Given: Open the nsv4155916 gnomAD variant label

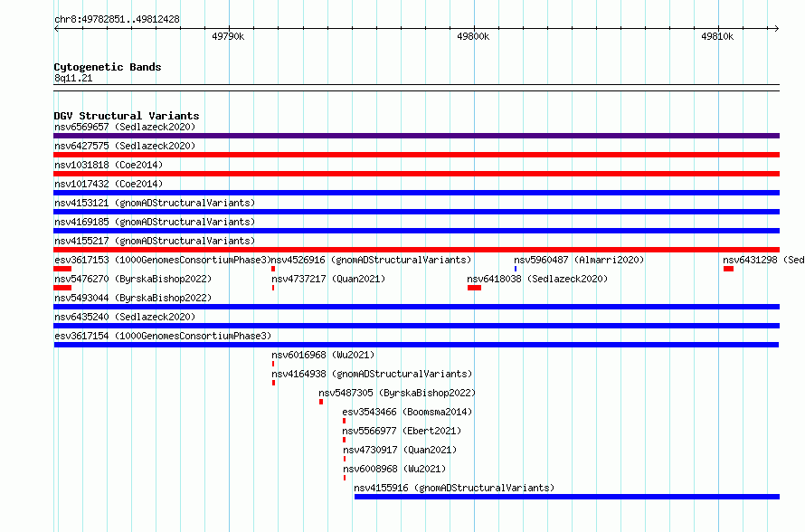Looking at the screenshot, I should tap(454, 488).
